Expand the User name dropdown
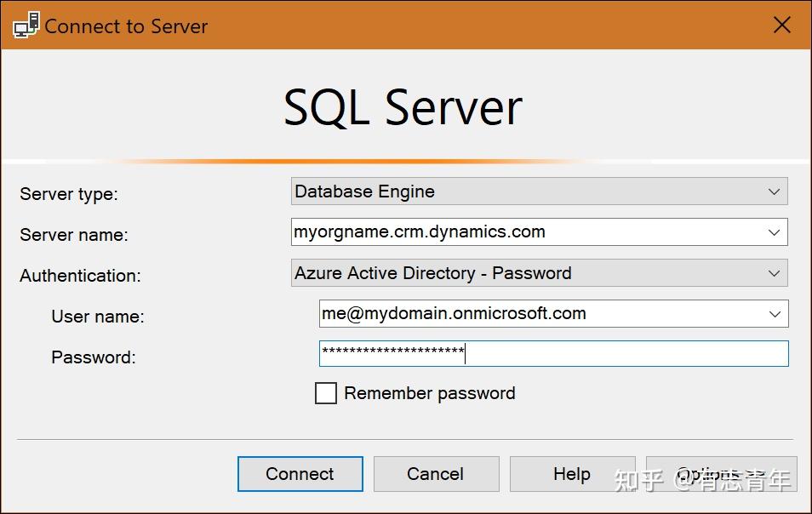Image resolution: width=812 pixels, height=514 pixels. point(775,313)
